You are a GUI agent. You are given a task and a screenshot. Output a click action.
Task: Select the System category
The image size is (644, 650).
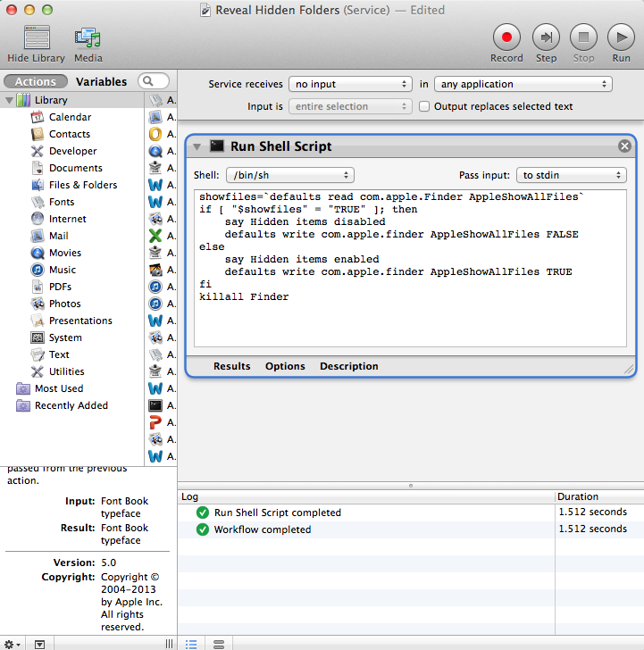coord(65,338)
